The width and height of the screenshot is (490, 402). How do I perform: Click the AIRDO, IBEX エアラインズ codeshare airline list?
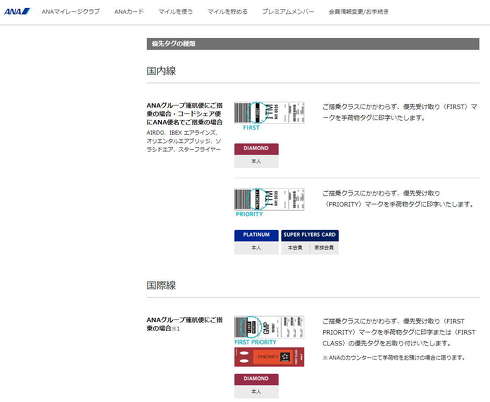click(x=184, y=141)
